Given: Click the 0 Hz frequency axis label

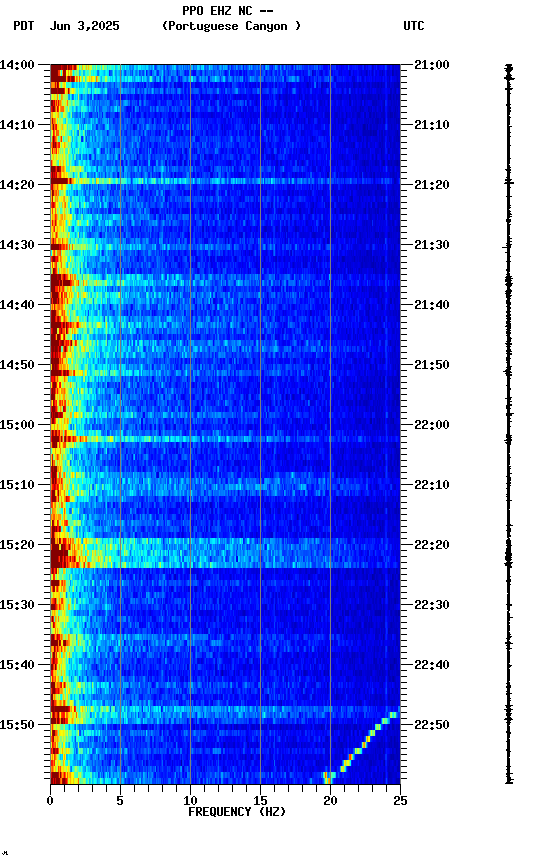Looking at the screenshot, I should tap(50, 801).
